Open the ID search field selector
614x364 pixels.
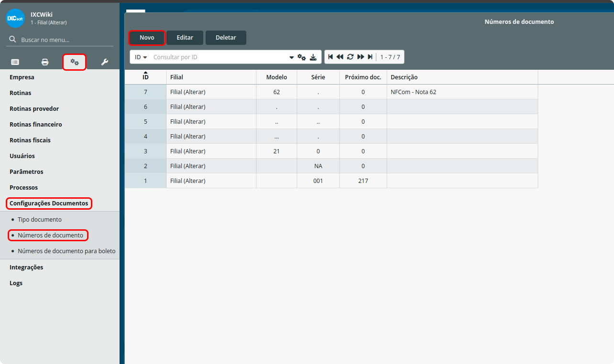(x=141, y=57)
